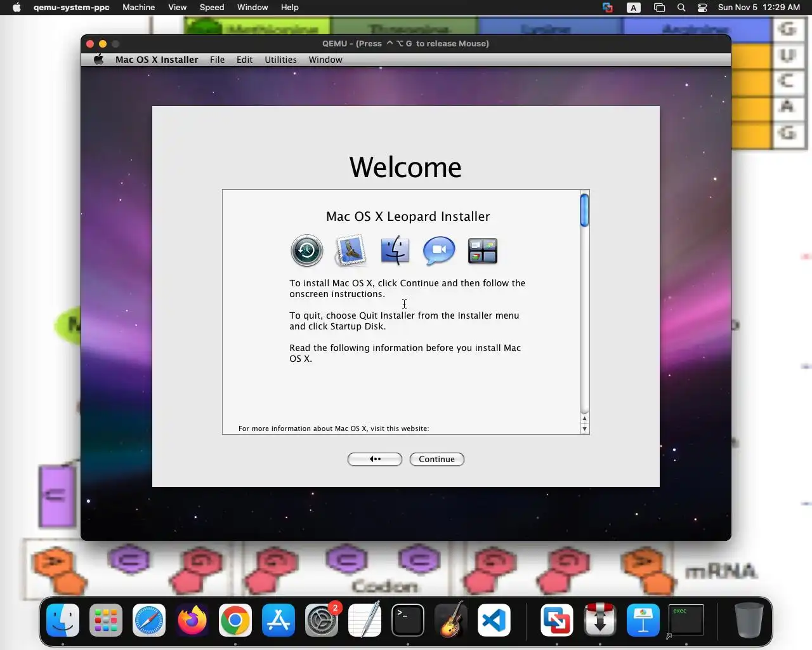Open the Utilities menu in installer
The image size is (812, 650).
280,60
